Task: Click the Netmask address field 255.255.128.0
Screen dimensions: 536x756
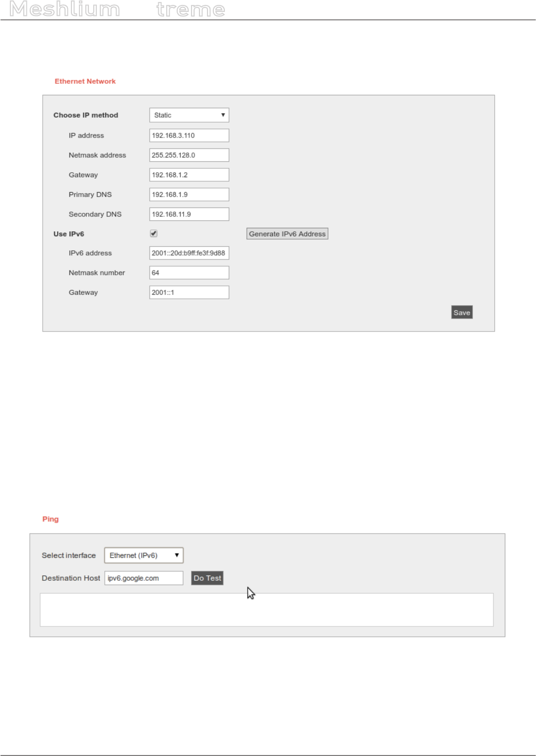Action: (189, 155)
